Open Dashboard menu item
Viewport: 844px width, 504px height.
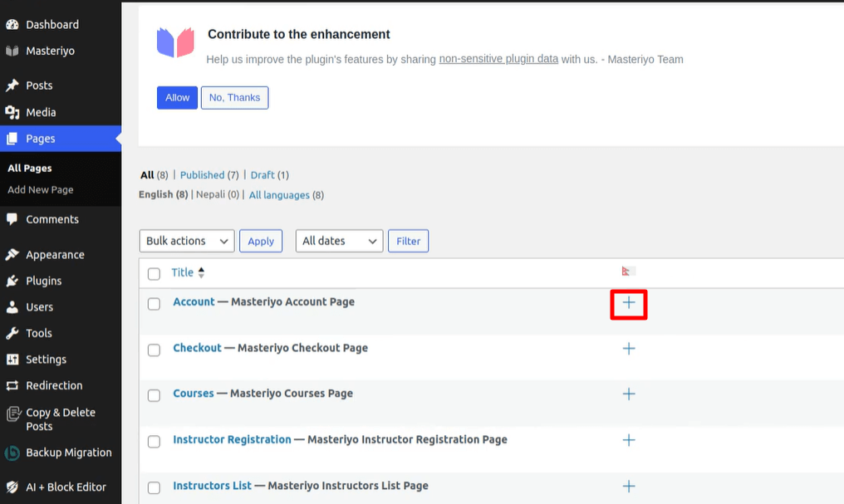pos(52,24)
